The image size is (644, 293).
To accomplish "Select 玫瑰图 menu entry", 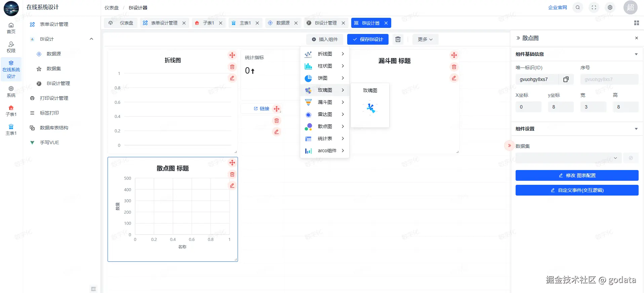I will click(325, 90).
